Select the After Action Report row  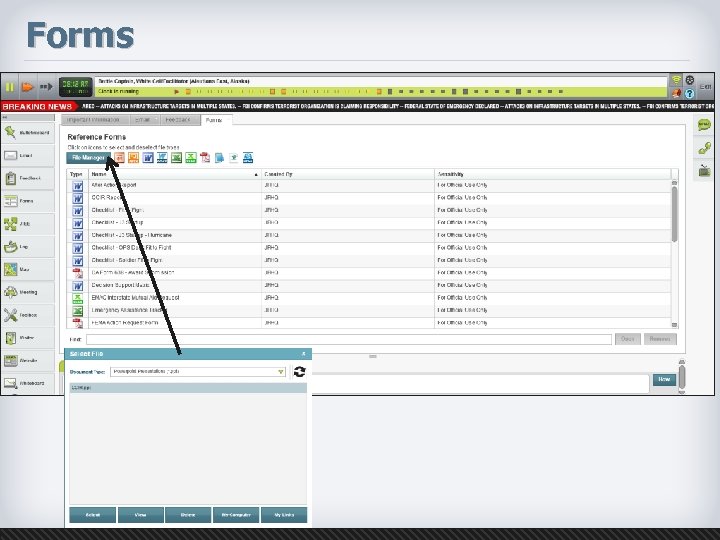point(369,186)
